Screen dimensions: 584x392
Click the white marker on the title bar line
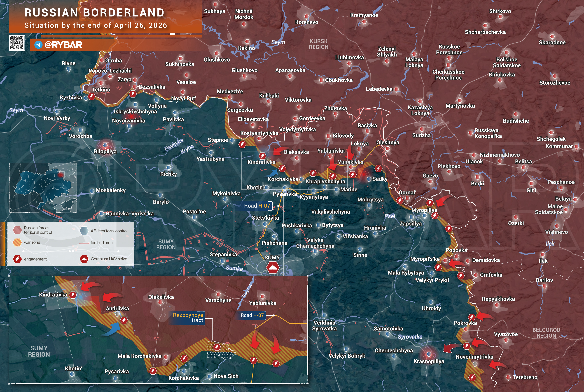172,34
